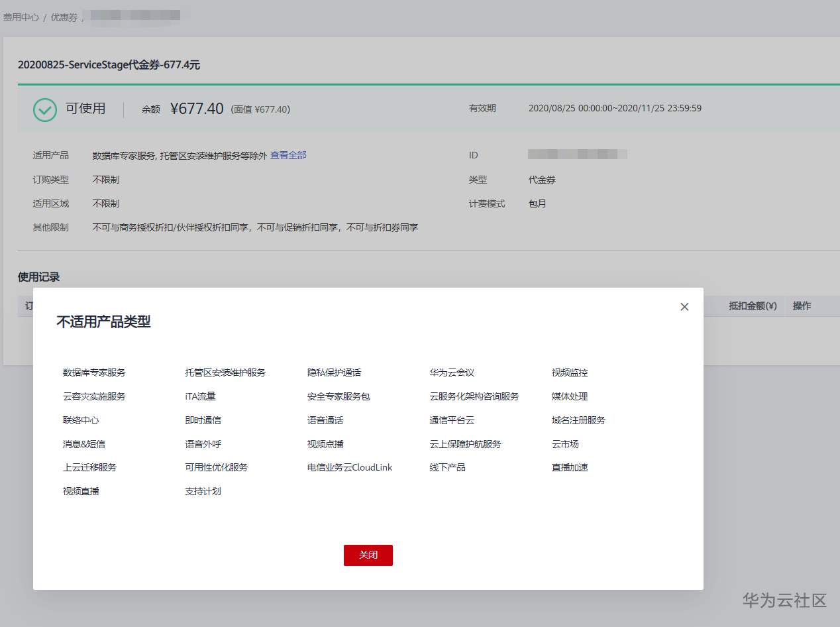Select 隐私保护通话 item
This screenshot has height=627, width=840.
334,372
